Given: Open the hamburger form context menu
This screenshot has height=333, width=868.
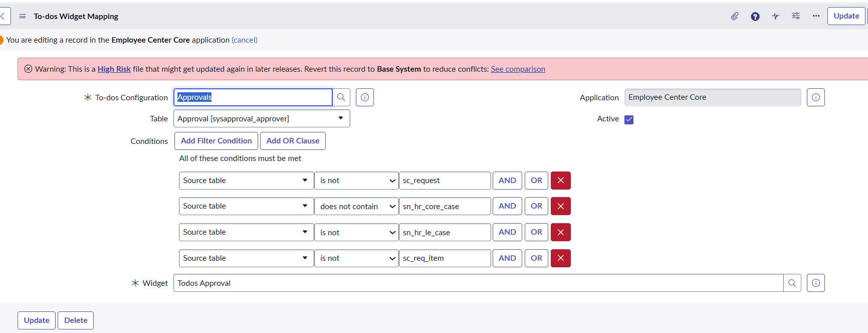Looking at the screenshot, I should [x=23, y=16].
